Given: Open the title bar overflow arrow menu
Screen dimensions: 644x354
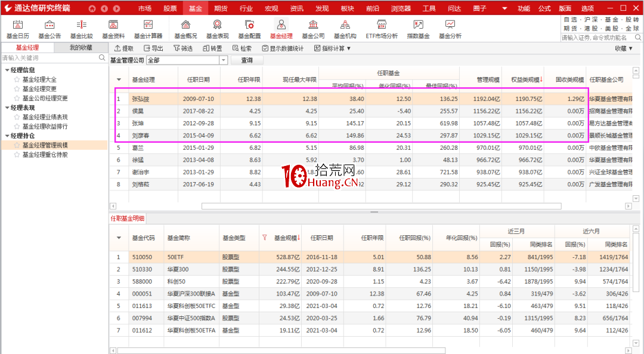Looking at the screenshot, I should coord(504,8).
